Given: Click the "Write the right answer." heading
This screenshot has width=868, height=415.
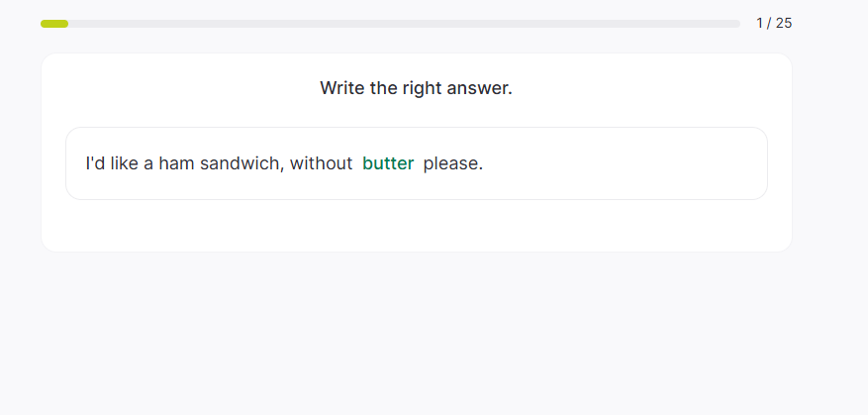Looking at the screenshot, I should pos(416,88).
